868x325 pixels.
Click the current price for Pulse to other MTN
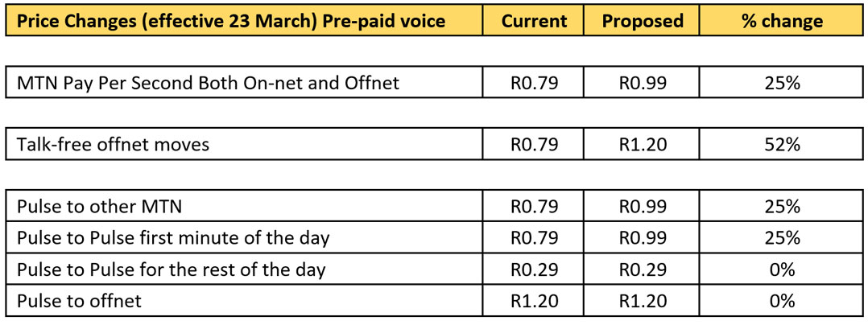[x=533, y=207]
